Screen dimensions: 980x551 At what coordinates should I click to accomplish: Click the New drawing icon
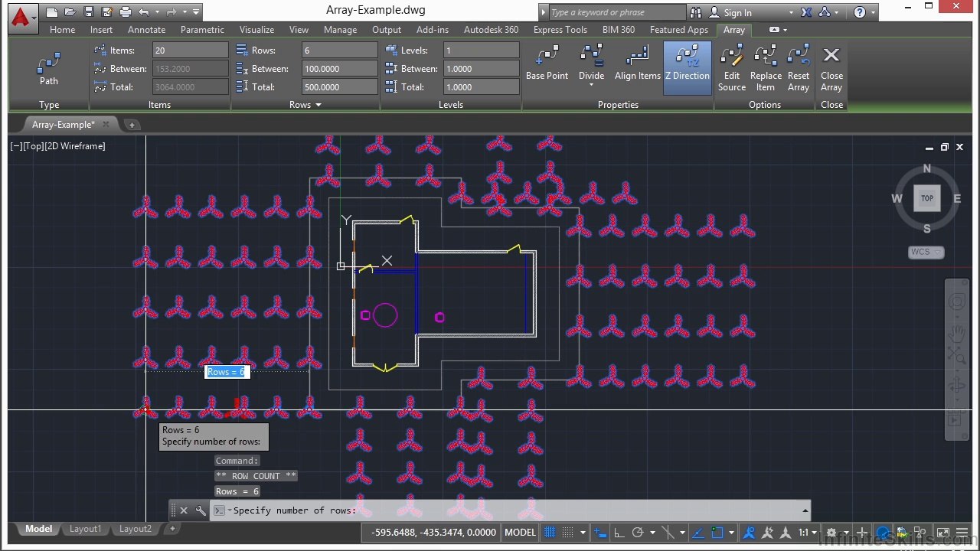coord(51,12)
